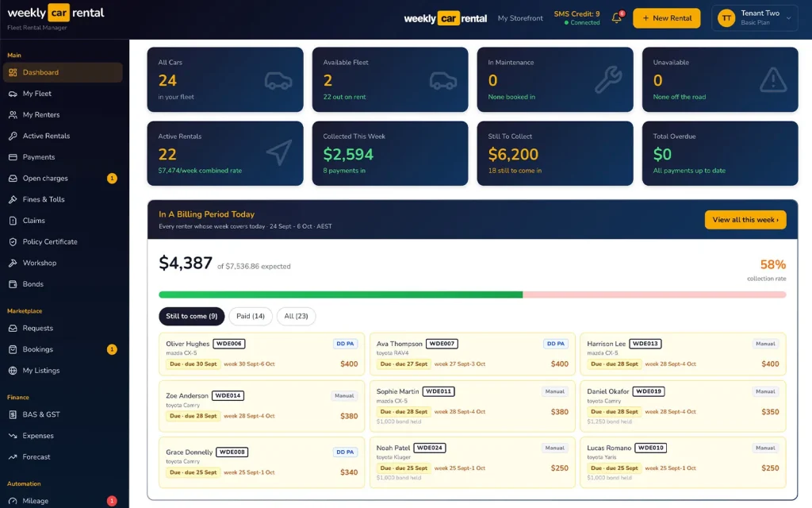The width and height of the screenshot is (812, 508).
Task: Click the Mileage gauge icon
Action: 13,502
